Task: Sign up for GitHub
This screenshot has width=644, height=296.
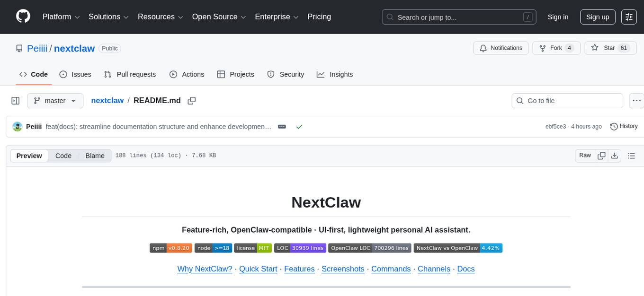Action: [x=597, y=17]
